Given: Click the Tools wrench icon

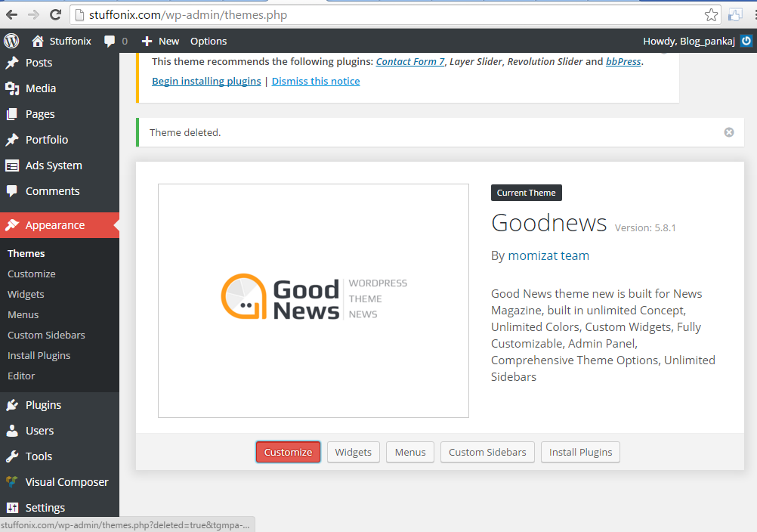Looking at the screenshot, I should point(12,456).
